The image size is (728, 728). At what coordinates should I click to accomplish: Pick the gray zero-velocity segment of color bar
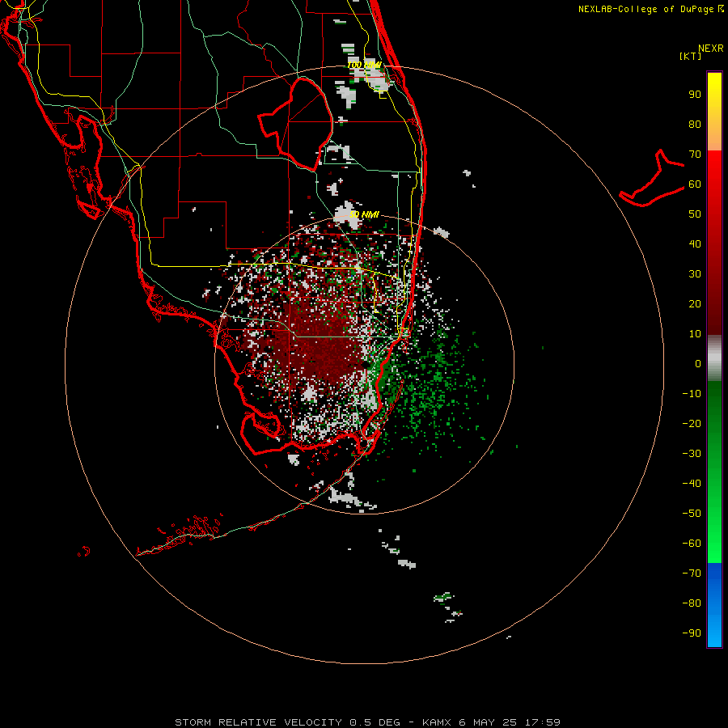[714, 358]
